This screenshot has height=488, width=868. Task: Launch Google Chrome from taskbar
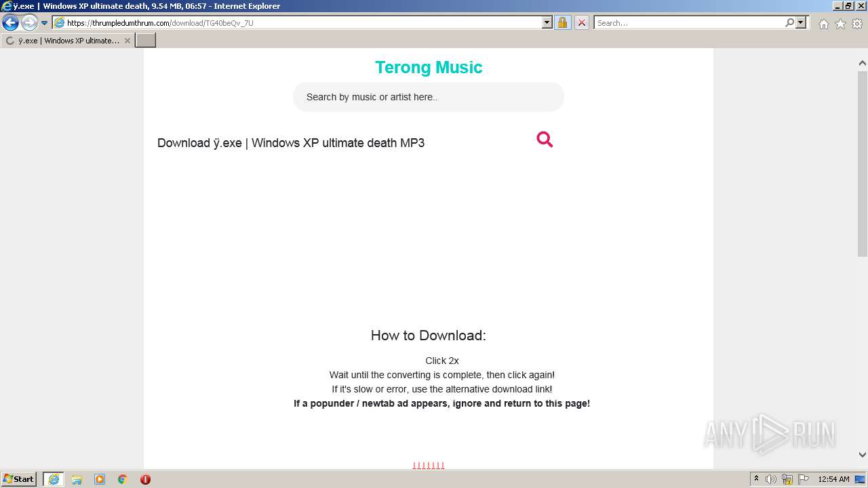click(x=123, y=479)
